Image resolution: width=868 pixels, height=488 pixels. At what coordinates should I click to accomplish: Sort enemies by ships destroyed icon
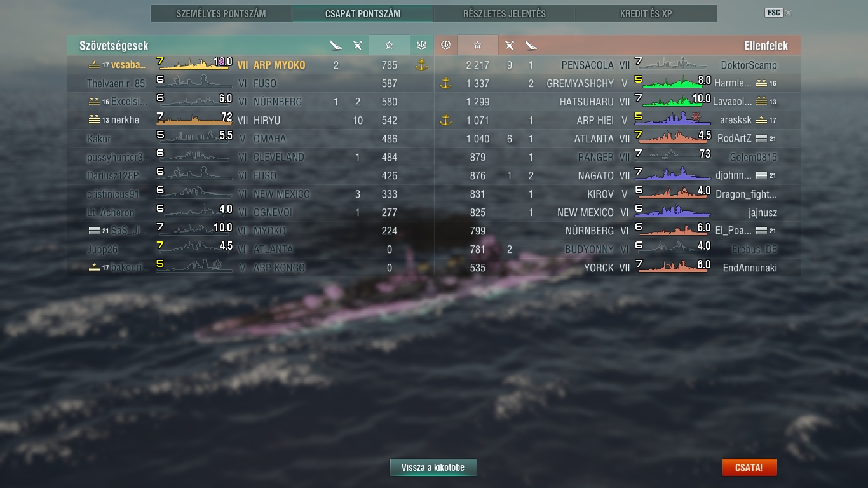pos(531,45)
